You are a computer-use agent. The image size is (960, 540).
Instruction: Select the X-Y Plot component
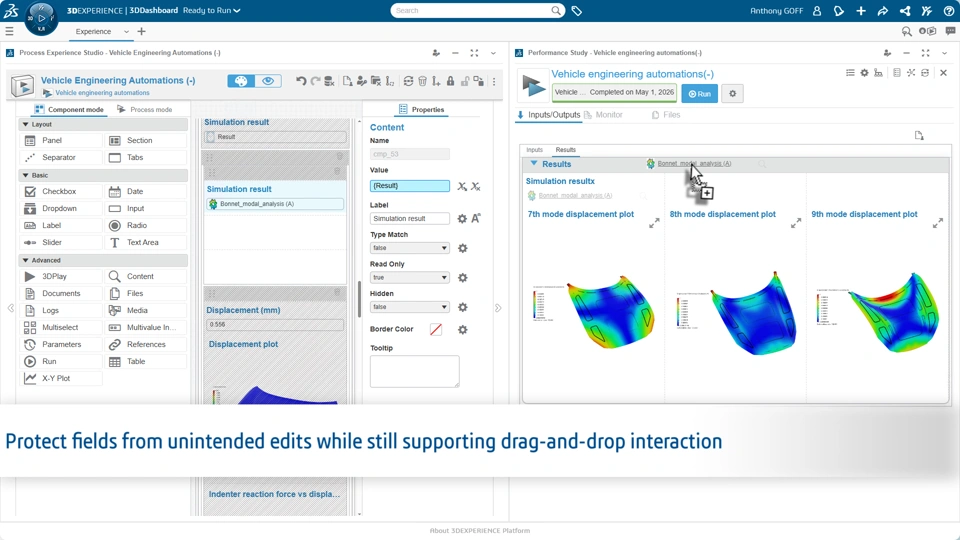60,378
